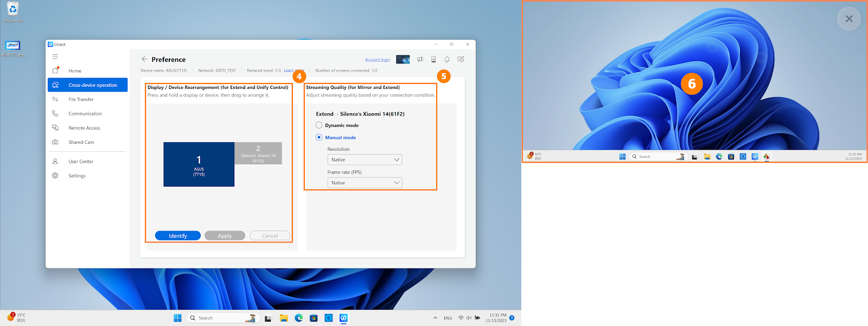
Task: Click the Settings gear icon
Action: 55,176
